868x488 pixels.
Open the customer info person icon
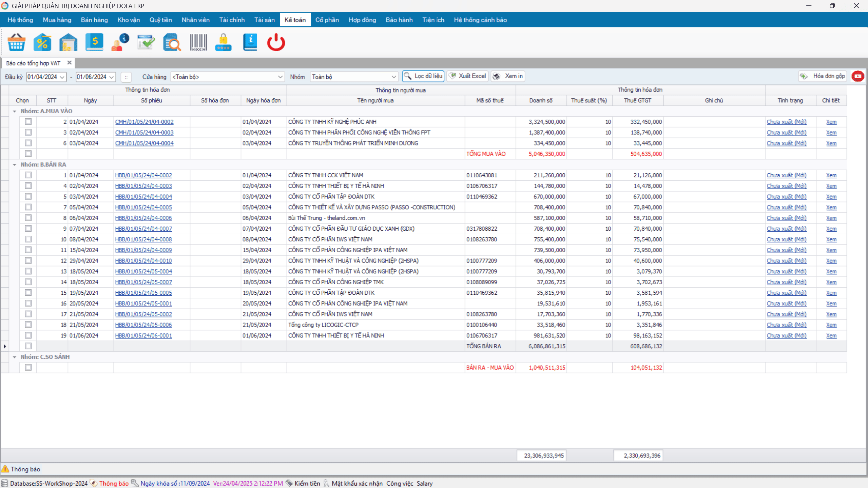point(120,42)
